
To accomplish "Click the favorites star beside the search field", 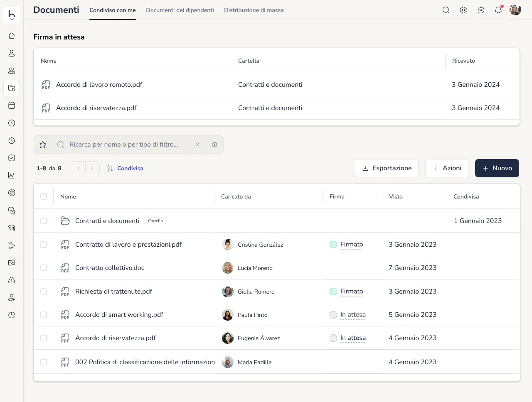I will 43,145.
